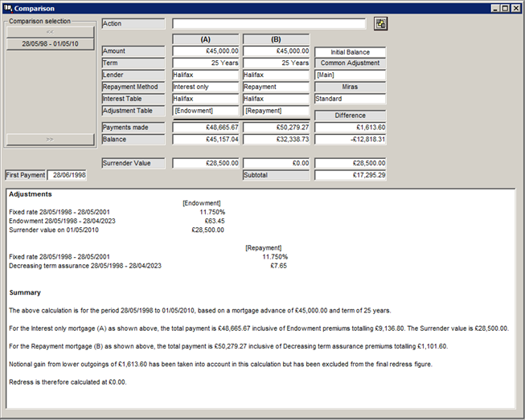Image resolution: width=525 pixels, height=420 pixels.
Task: Click the Subtotal value £17,295.29
Action: click(x=351, y=175)
